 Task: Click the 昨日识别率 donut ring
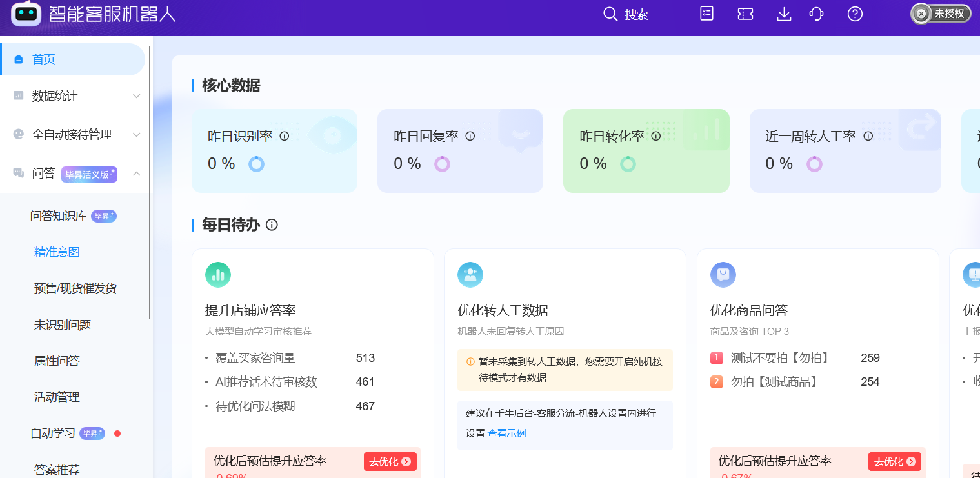click(256, 164)
